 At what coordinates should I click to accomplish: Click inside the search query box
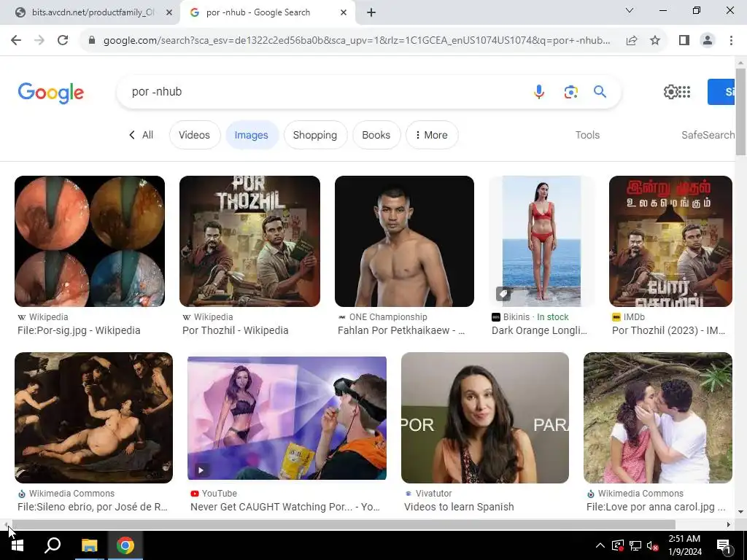point(324,91)
